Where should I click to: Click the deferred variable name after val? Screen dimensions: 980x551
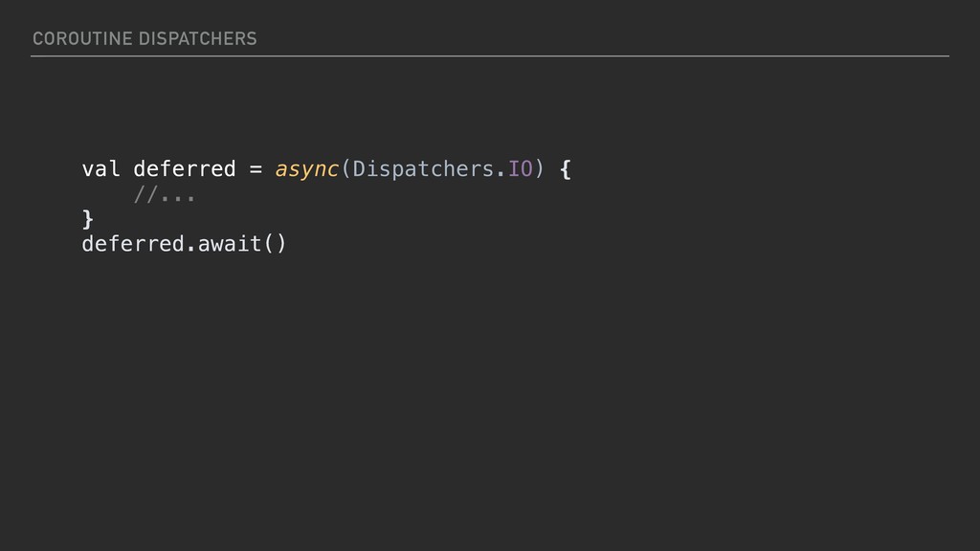click(184, 169)
